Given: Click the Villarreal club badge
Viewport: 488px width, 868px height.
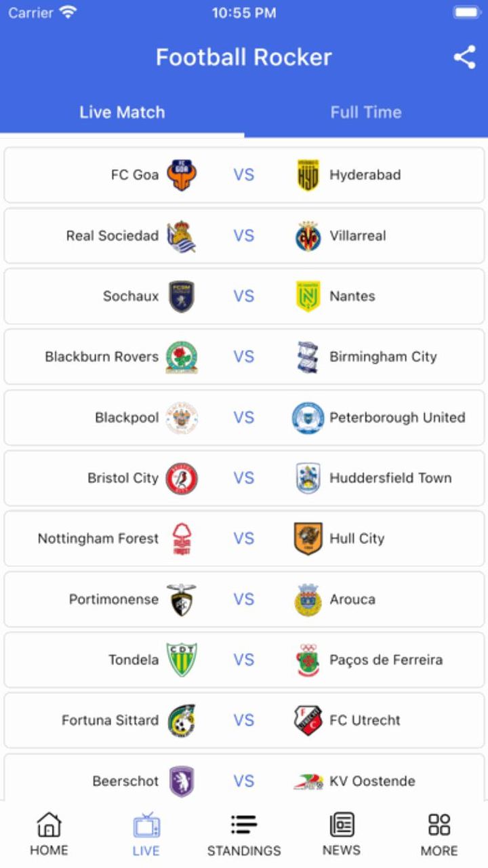Looking at the screenshot, I should (x=308, y=236).
